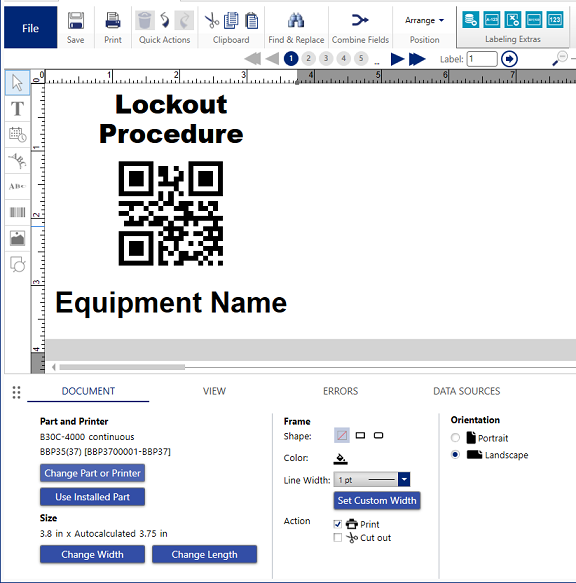Screen dimensions: 576x583
Task: Click the panel drag handle dots
Action: tap(16, 392)
